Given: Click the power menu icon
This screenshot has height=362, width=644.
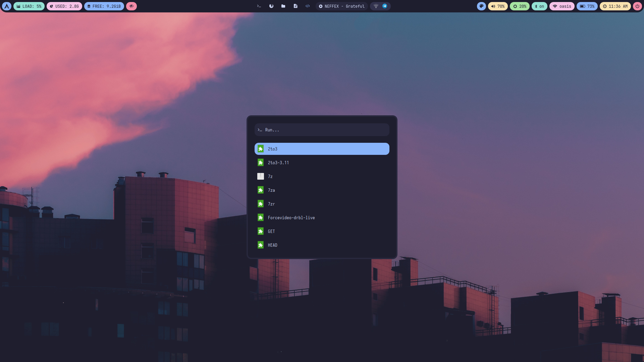Looking at the screenshot, I should (637, 6).
